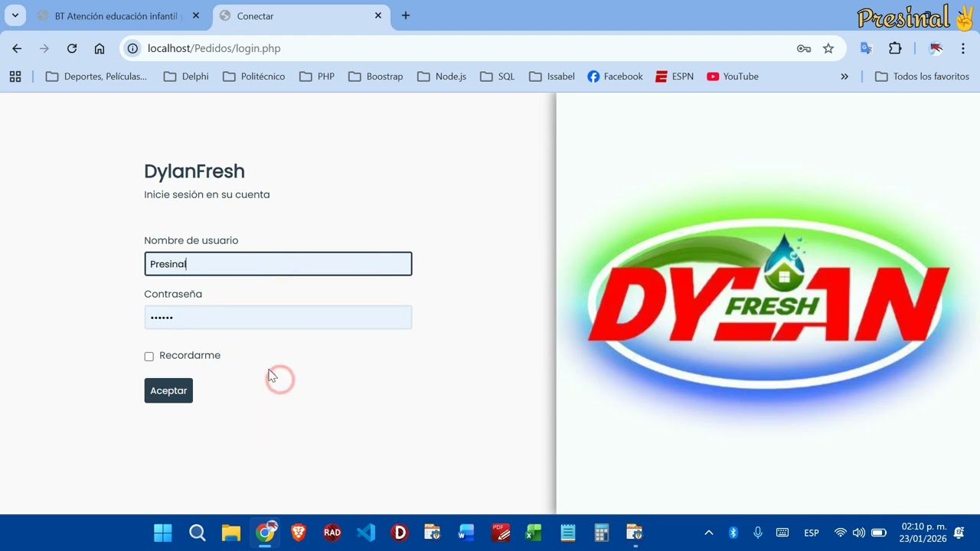Click the address bar URL localhost/Pedidos/login.php
This screenshot has height=551, width=980.
(x=214, y=48)
